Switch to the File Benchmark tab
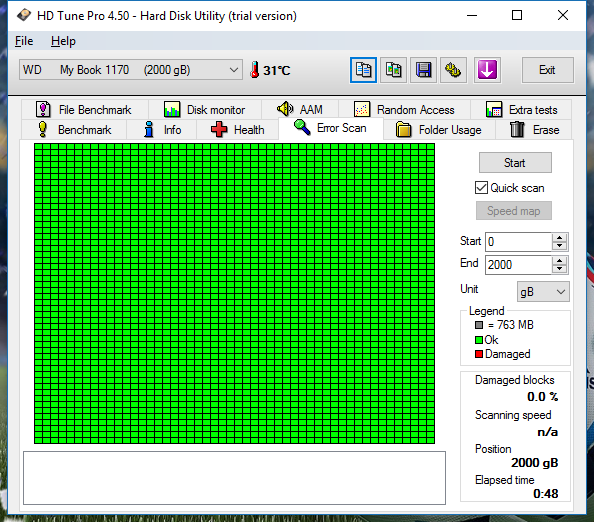Screen dimensions: 594x522 click(x=84, y=109)
